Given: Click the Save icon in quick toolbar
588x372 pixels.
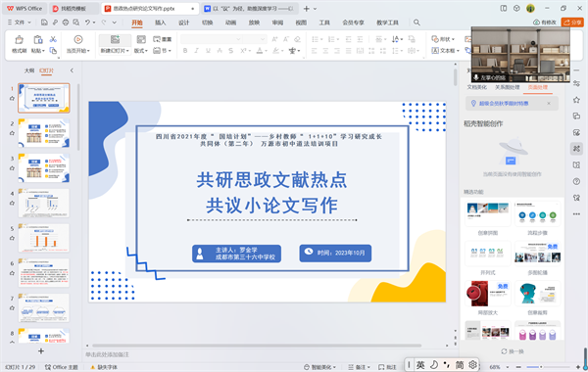Looking at the screenshot, I should [x=44, y=23].
